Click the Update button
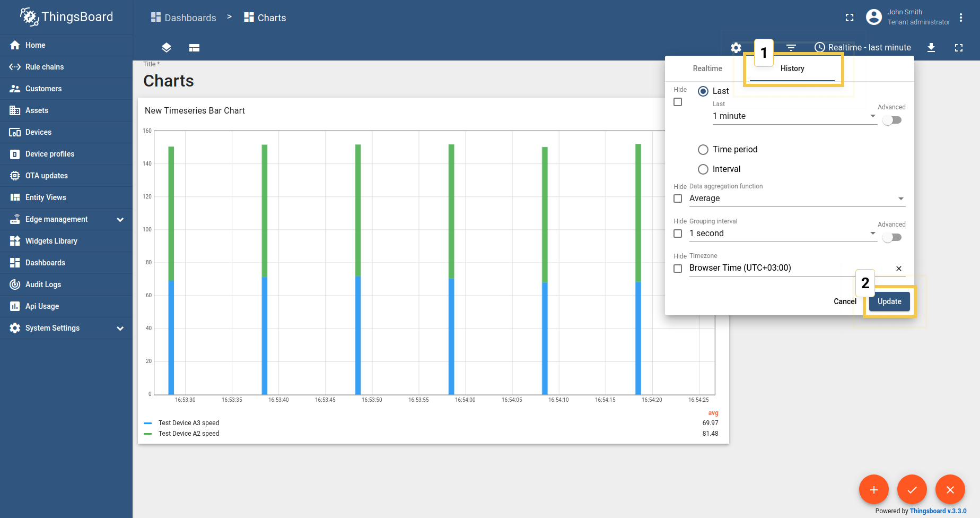Image resolution: width=980 pixels, height=518 pixels. (x=889, y=301)
